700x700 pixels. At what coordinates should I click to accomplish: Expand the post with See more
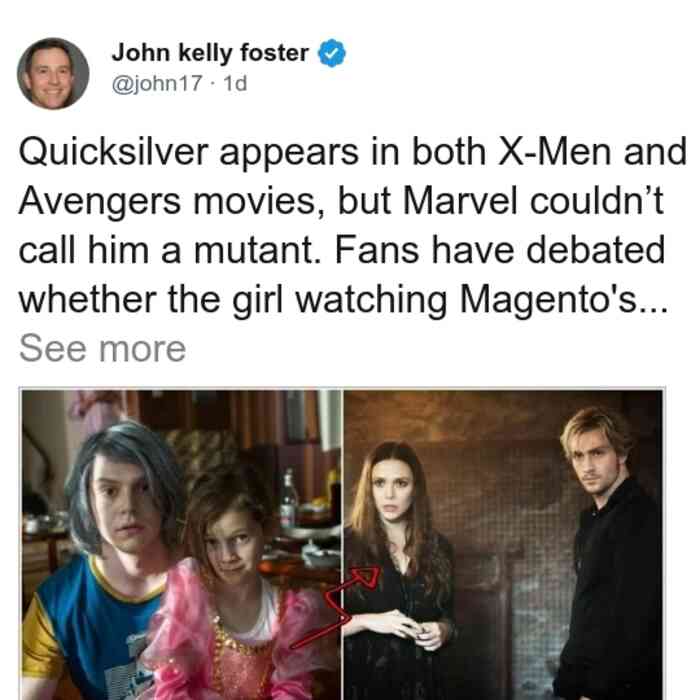click(103, 349)
